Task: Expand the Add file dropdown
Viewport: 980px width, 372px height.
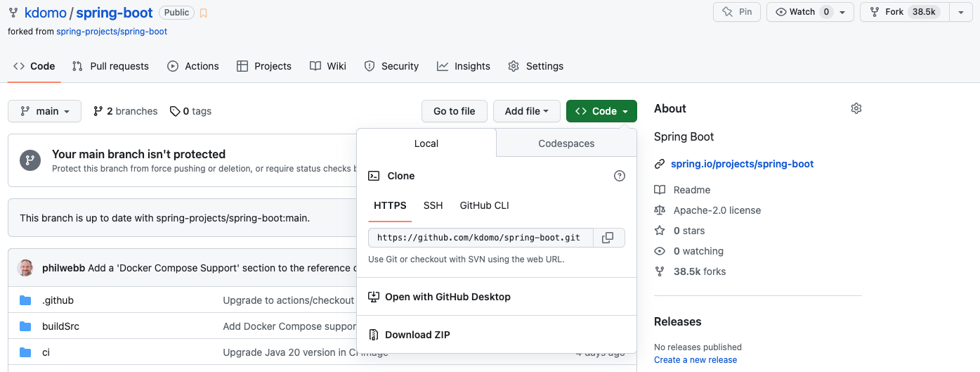Action: point(527,111)
